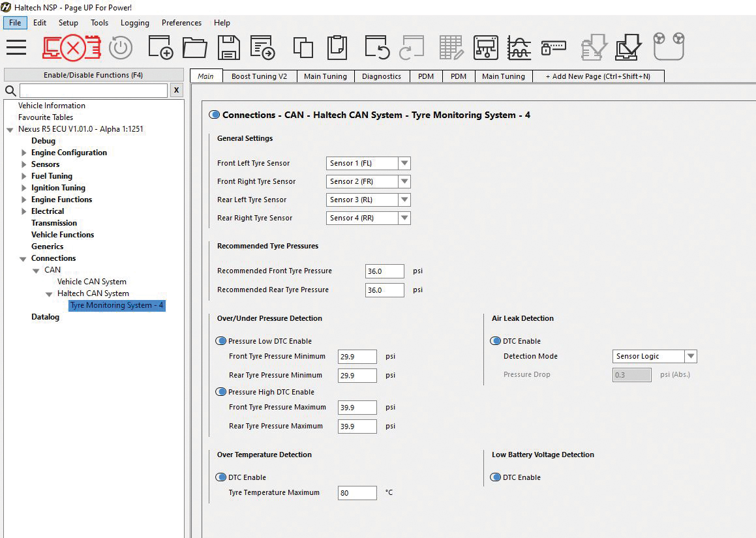Click the undo icon in the toolbar
The image size is (756, 538).
pyautogui.click(x=377, y=48)
